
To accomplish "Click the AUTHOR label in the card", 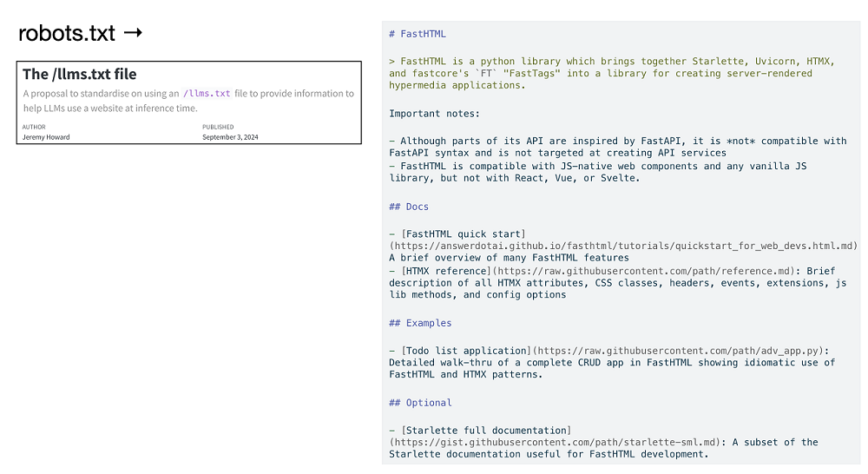I will (x=33, y=127).
